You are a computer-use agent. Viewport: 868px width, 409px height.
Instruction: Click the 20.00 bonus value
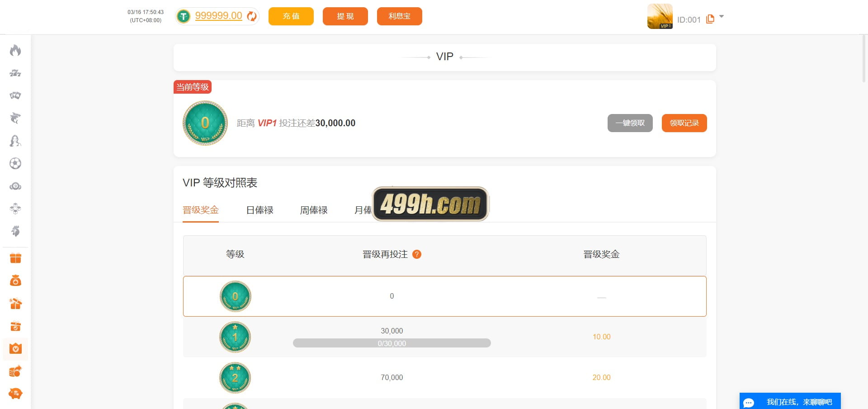601,377
